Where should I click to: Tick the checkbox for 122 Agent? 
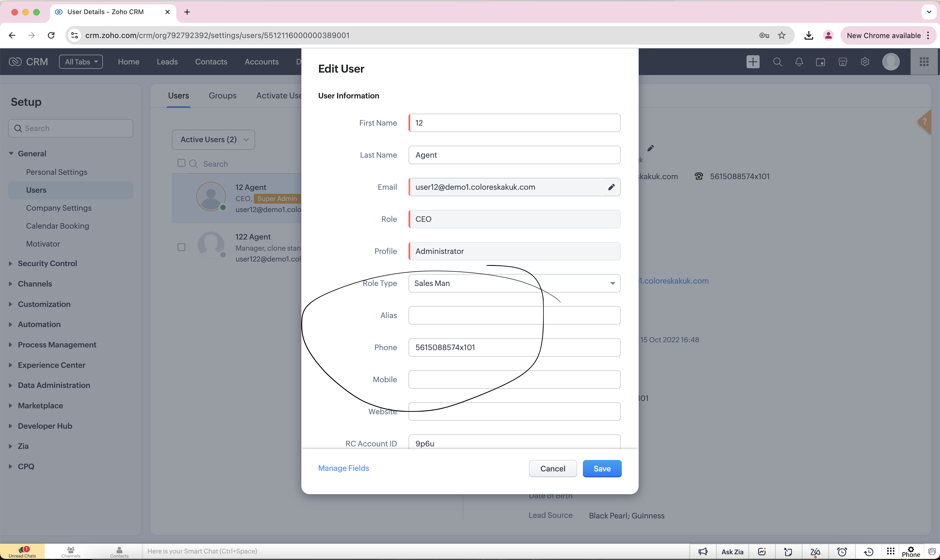pyautogui.click(x=181, y=247)
